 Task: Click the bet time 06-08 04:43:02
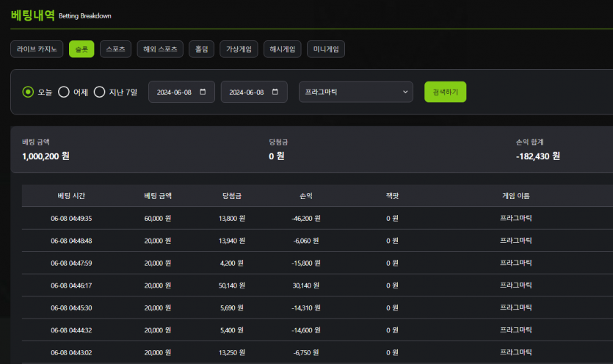[x=71, y=353]
